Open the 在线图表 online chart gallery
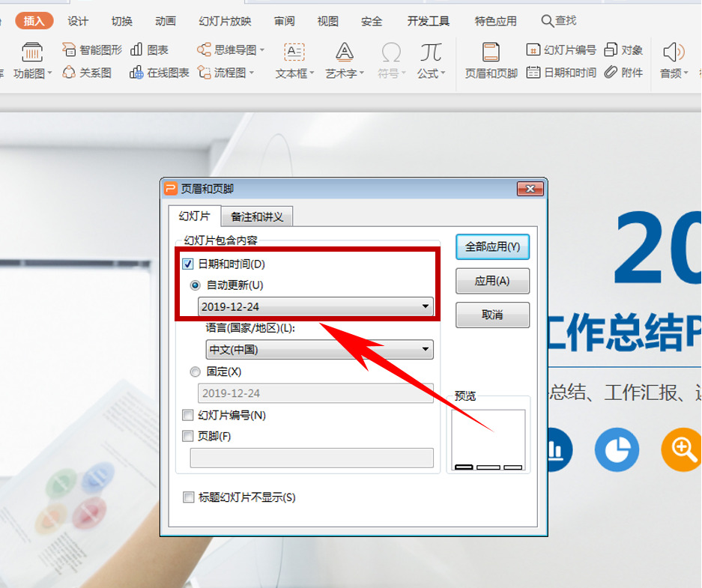 pyautogui.click(x=159, y=73)
